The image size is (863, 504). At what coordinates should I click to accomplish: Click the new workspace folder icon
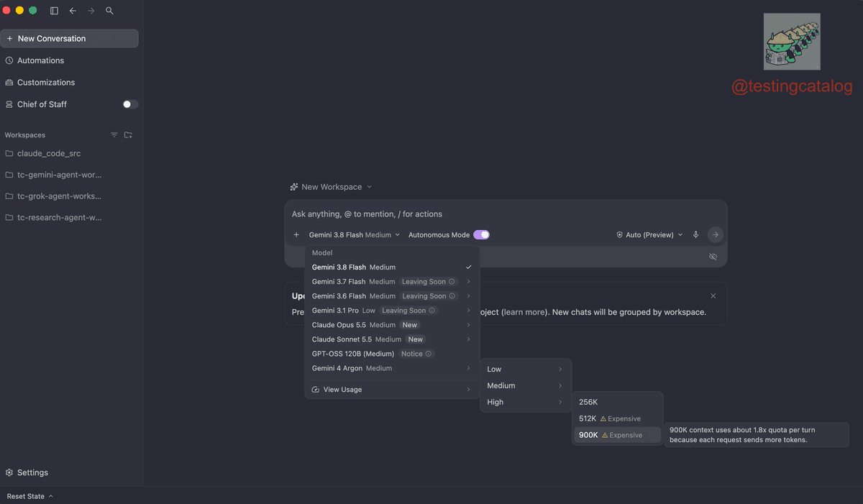click(128, 135)
